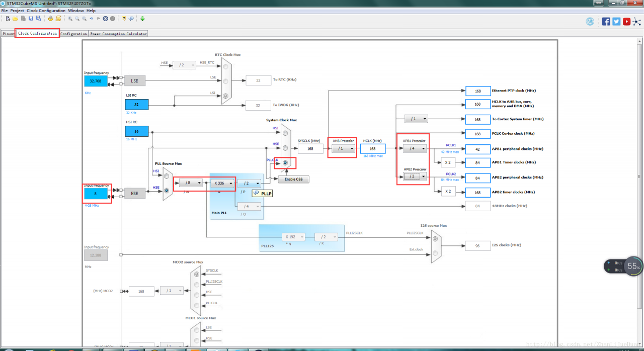Open the ST YouTube channel icon

626,21
